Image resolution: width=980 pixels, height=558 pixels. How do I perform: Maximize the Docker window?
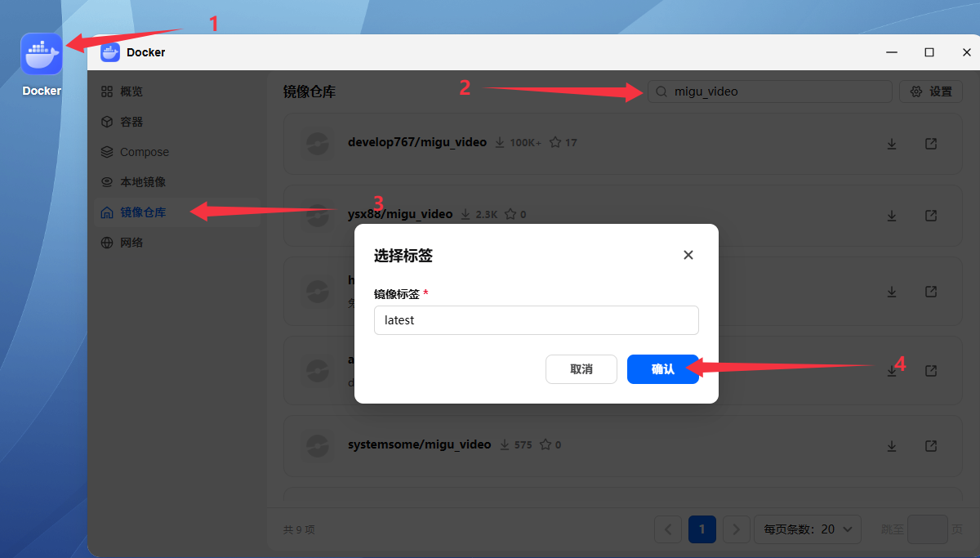click(929, 52)
